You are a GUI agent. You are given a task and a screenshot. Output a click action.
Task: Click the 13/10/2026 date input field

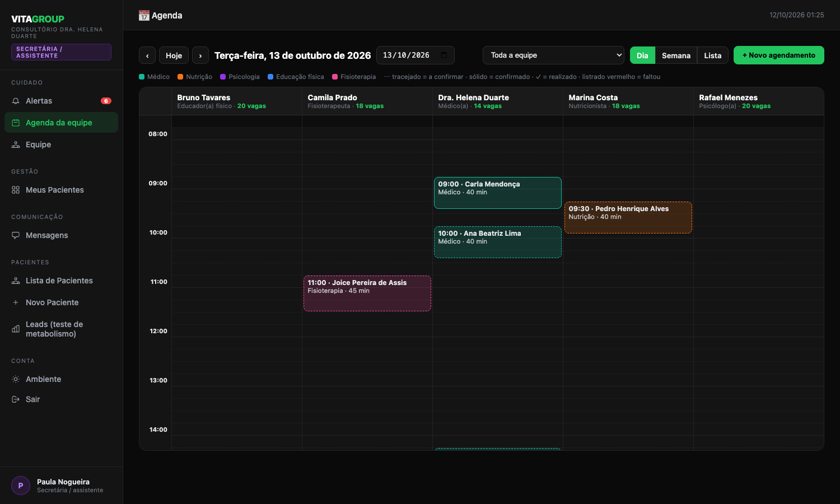pyautogui.click(x=415, y=55)
